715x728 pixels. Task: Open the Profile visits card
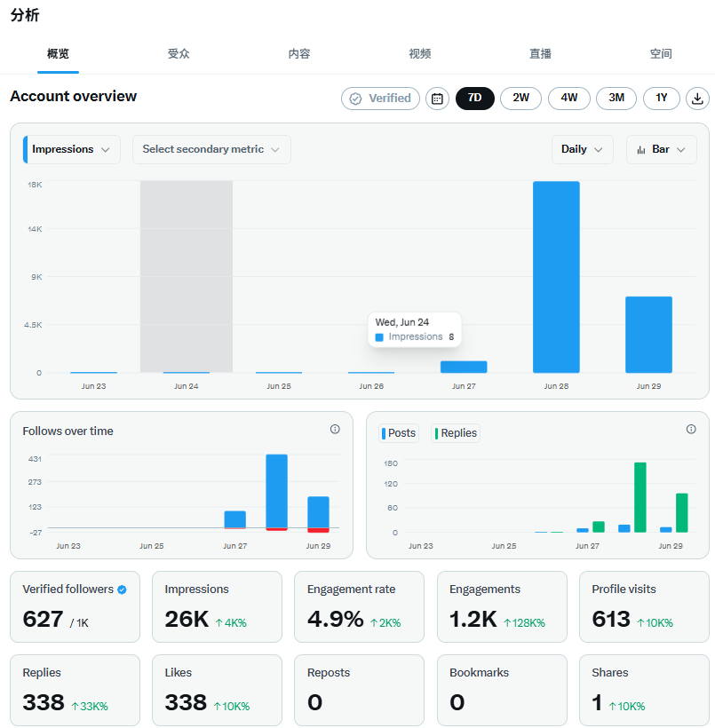(x=644, y=607)
